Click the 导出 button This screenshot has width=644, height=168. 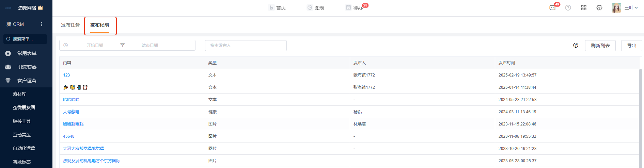pyautogui.click(x=631, y=46)
